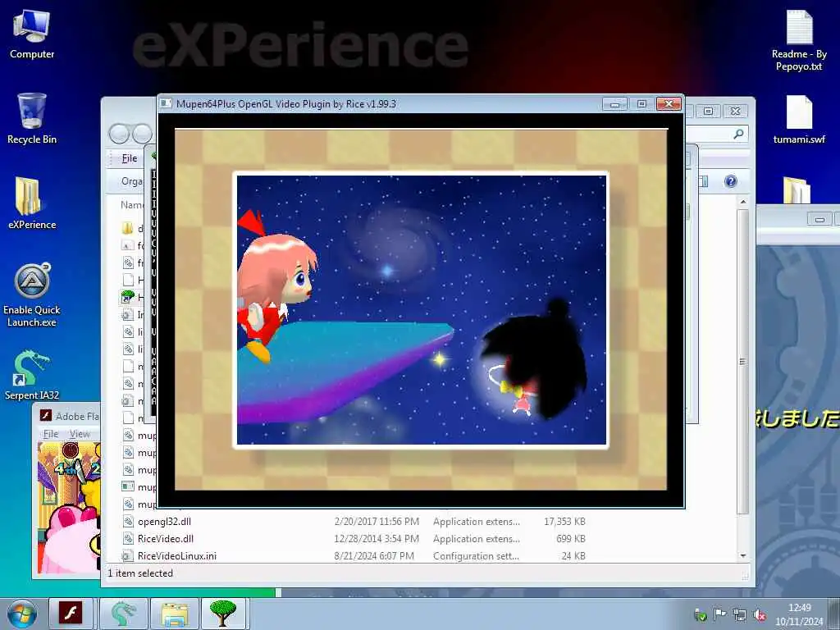Select Enable Quick Launch.exe desktop icon

click(32, 294)
